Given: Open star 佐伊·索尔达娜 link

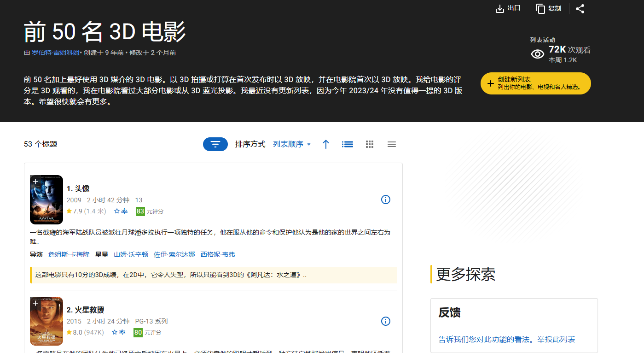Looking at the screenshot, I should coord(174,254).
